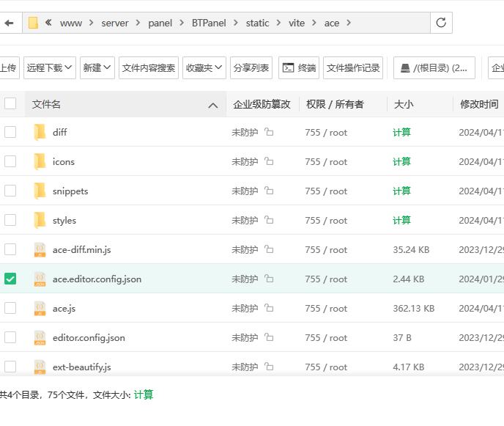Navigate to server in breadcrumb
Viewport: 504px width, 426px height.
point(115,23)
